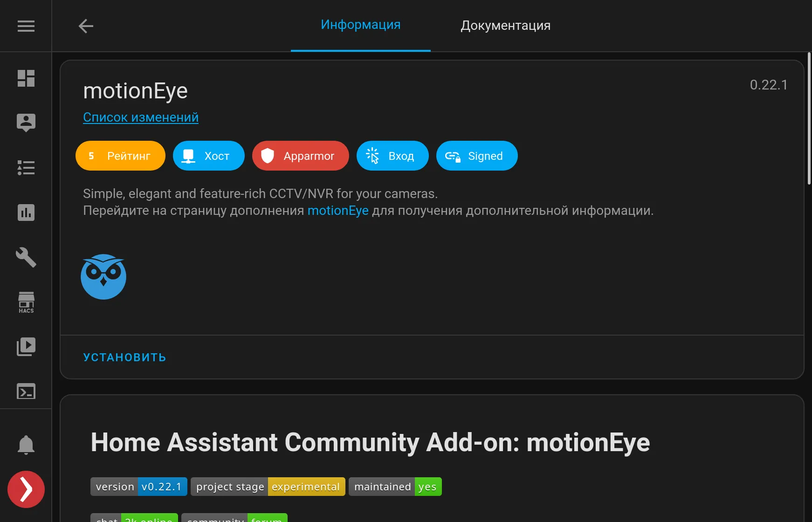The width and height of the screenshot is (812, 522).
Task: Open the Logbook list sidebar icon
Action: 26,168
